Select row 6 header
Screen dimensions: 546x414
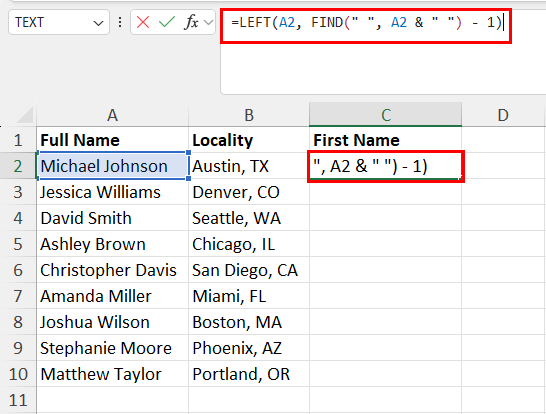click(18, 270)
